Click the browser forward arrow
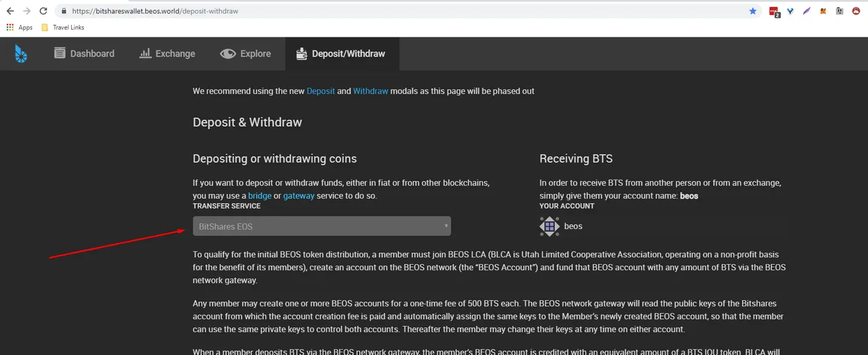Viewport: 868px width, 355px height. point(27,12)
